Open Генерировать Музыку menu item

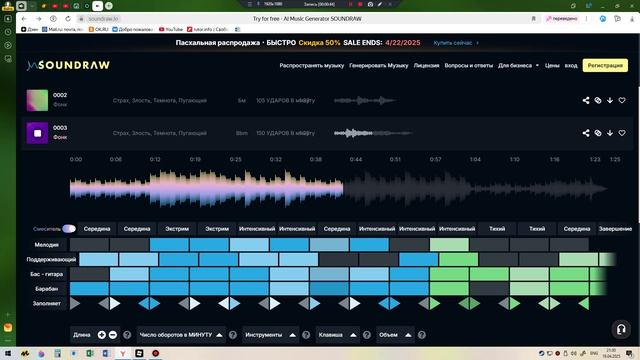[378, 66]
